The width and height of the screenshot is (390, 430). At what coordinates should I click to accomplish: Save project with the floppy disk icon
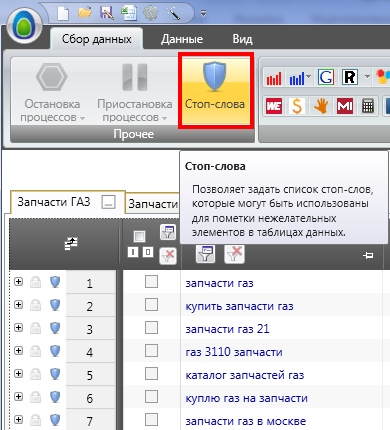107,13
